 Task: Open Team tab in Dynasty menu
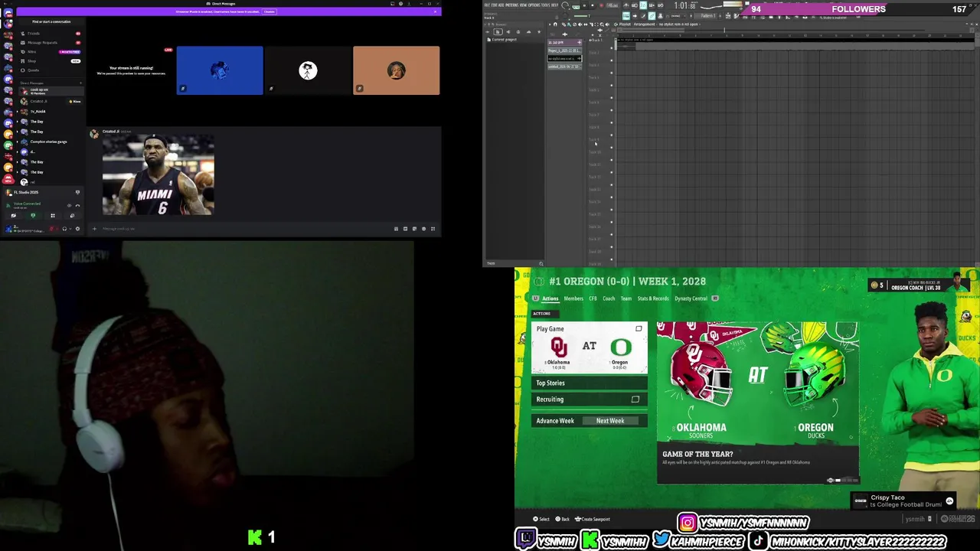626,298
